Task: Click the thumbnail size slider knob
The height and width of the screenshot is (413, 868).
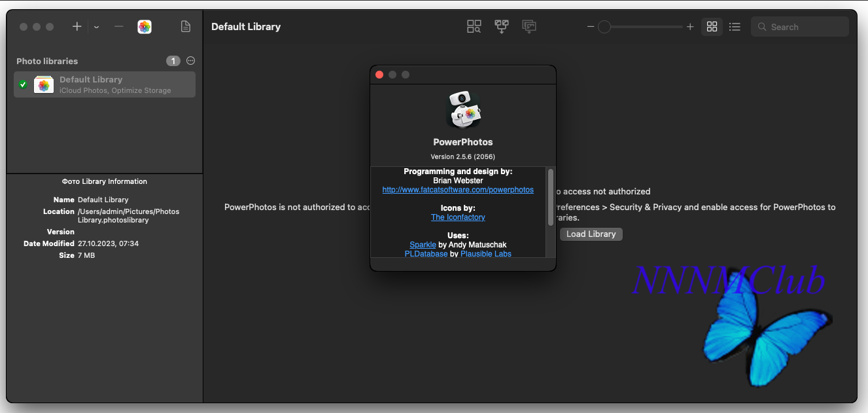Action: click(x=604, y=27)
